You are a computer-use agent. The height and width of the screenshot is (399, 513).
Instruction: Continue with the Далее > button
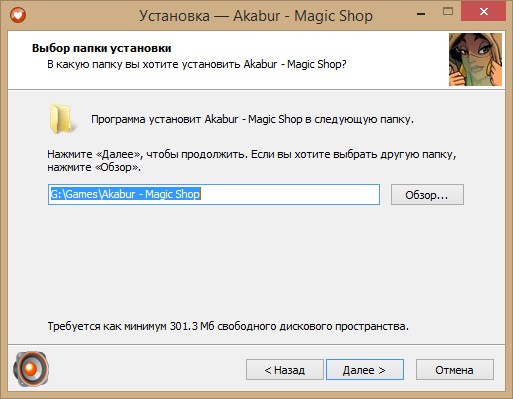[x=365, y=370]
